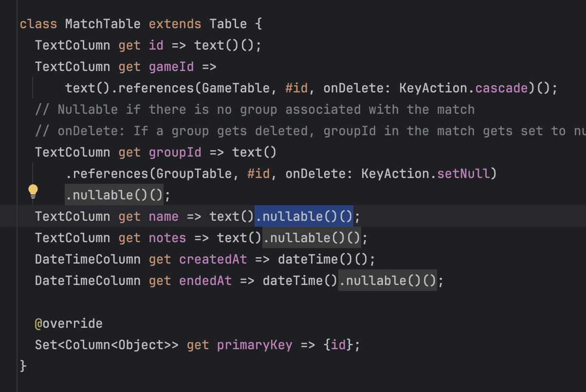
Task: Click the selected .nullable()() on name line
Action: [304, 216]
